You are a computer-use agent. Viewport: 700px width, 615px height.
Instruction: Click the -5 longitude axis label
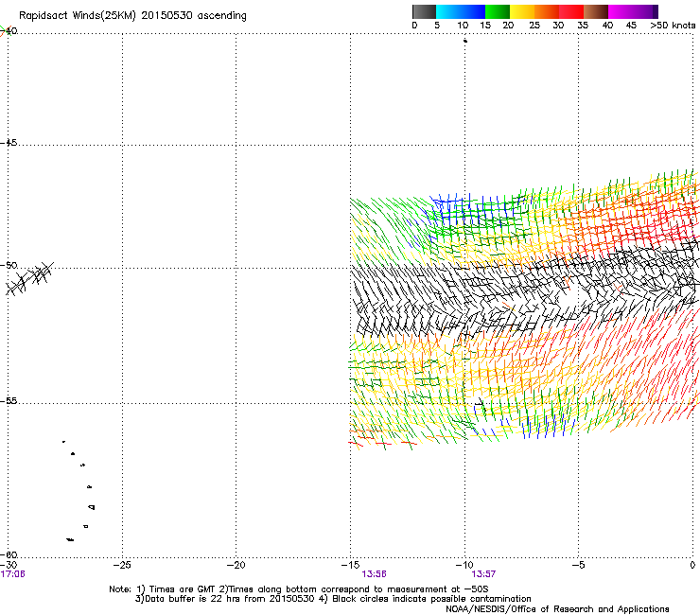click(578, 565)
